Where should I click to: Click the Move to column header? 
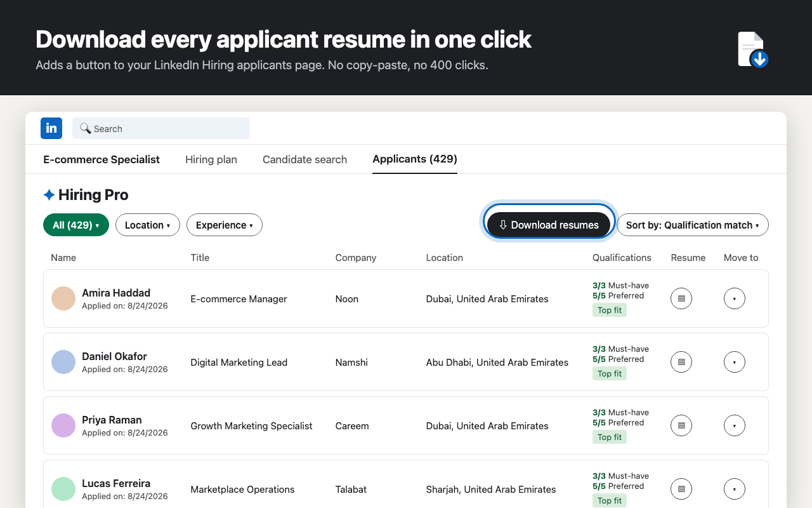coord(741,257)
